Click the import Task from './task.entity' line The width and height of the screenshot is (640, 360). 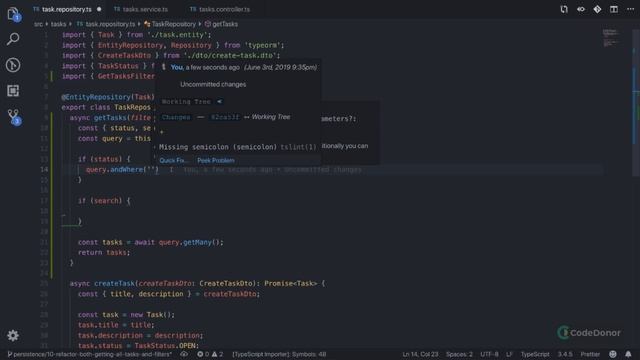[137, 35]
